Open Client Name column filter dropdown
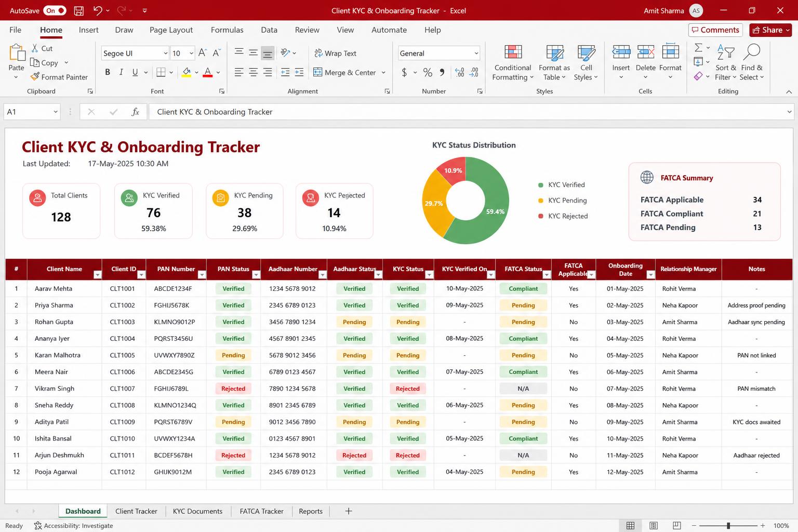Image resolution: width=798 pixels, height=532 pixels. tap(97, 275)
